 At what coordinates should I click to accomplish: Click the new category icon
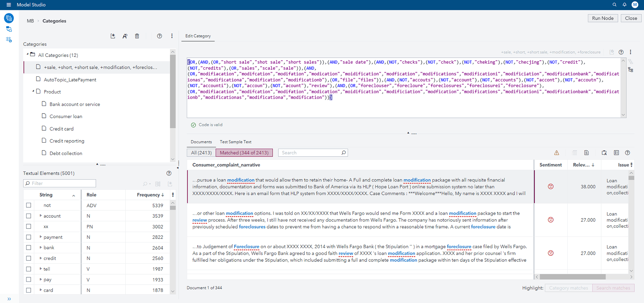coord(113,36)
